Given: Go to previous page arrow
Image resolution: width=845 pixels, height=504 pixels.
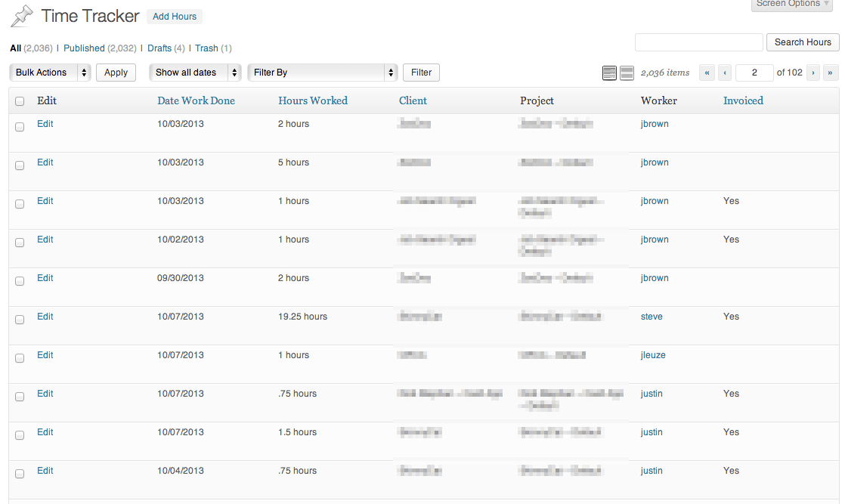Looking at the screenshot, I should (725, 73).
